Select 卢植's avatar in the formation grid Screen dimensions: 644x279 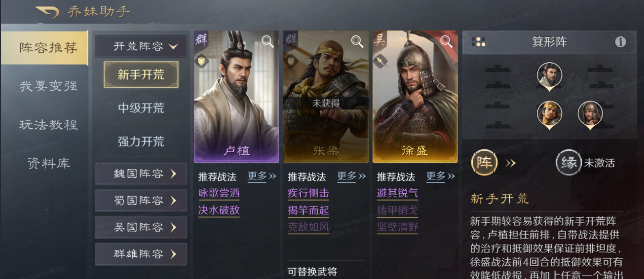[549, 76]
